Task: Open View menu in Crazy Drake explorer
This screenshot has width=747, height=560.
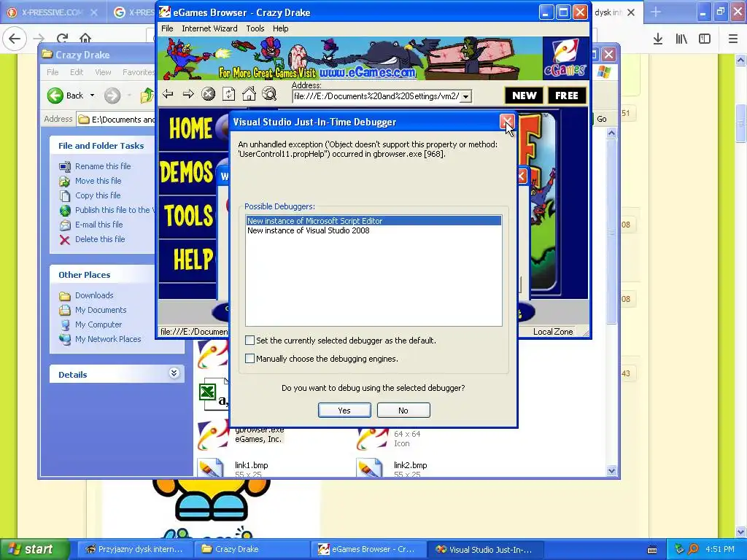Action: (x=103, y=72)
